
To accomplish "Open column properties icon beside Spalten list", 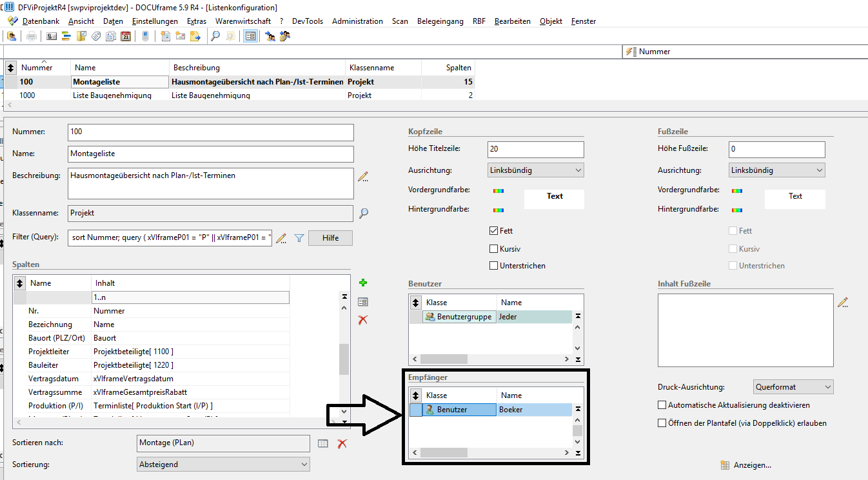I will (363, 301).
